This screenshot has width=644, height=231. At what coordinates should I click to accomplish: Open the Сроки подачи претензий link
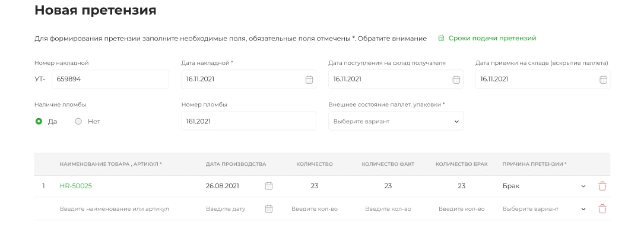(493, 38)
